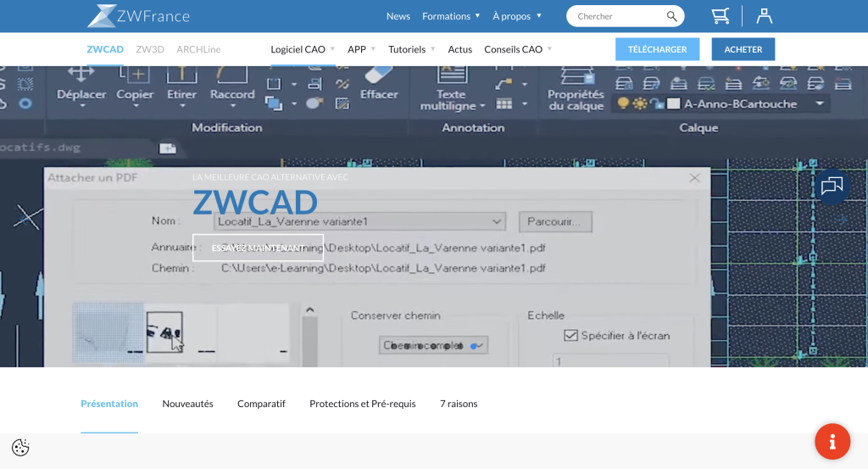Click the Annotation panel label
Image resolution: width=868 pixels, height=469 pixels.
(473, 128)
